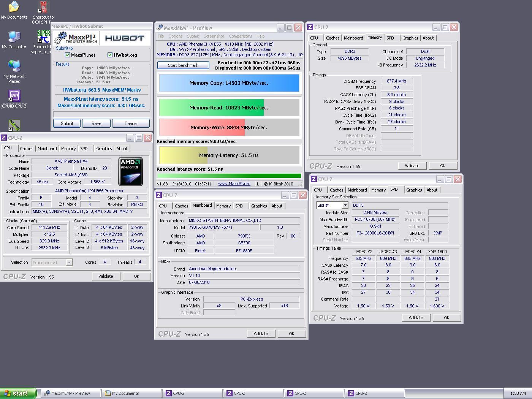This screenshot has height=399, width=532.
Task: Open Screenshot menu in MaxxMEM²
Action: [x=214, y=36]
